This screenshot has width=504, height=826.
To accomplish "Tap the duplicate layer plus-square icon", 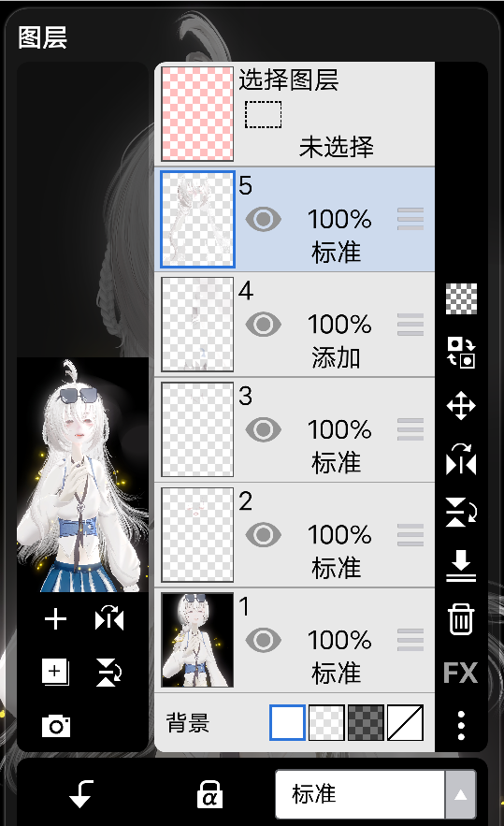I will click(x=55, y=672).
